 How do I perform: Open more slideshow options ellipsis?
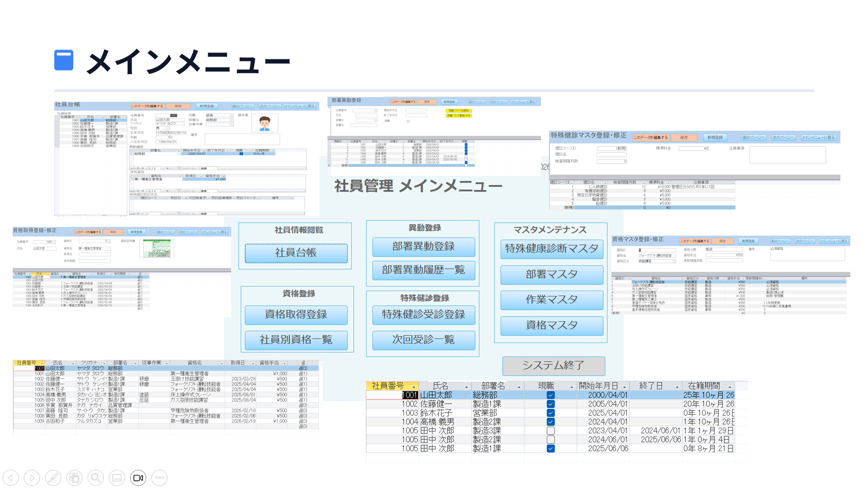point(159,478)
